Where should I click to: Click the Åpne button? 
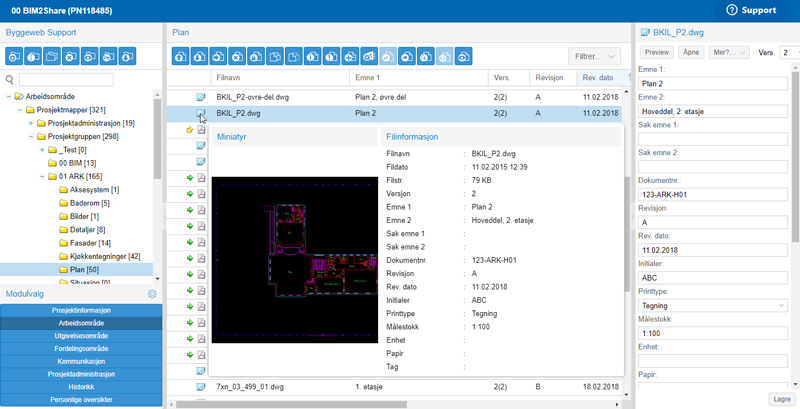[691, 52]
